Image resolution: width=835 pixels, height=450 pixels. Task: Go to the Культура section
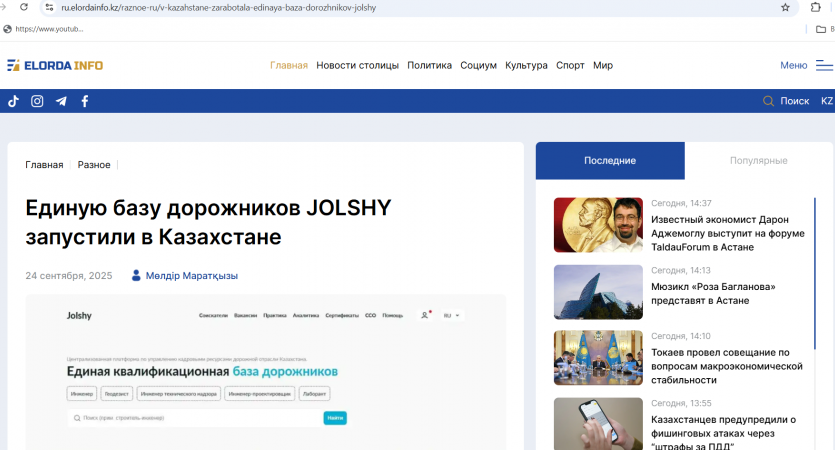(x=526, y=66)
